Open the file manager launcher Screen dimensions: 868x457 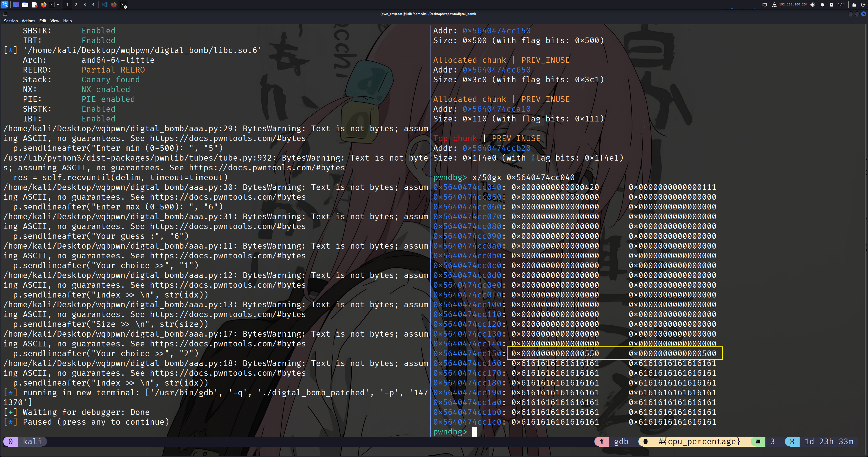point(25,5)
